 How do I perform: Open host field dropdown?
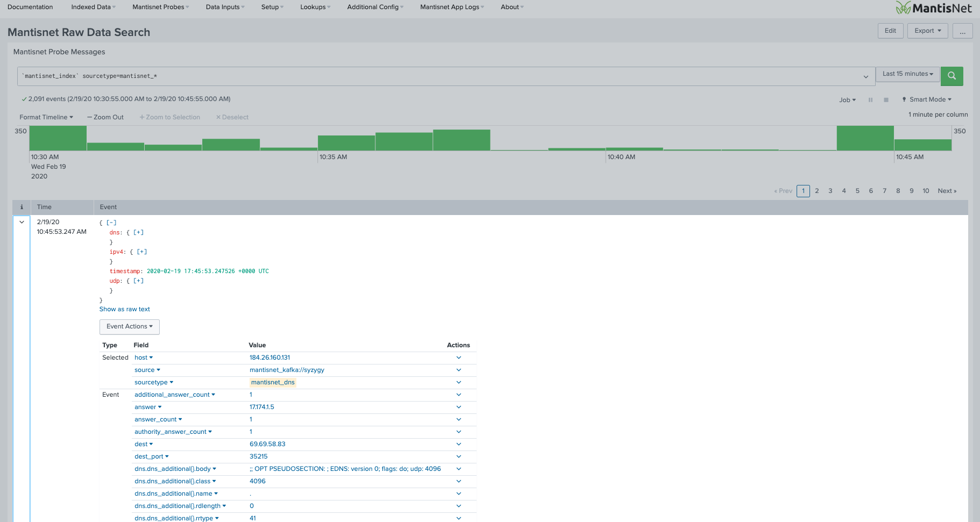coord(144,357)
